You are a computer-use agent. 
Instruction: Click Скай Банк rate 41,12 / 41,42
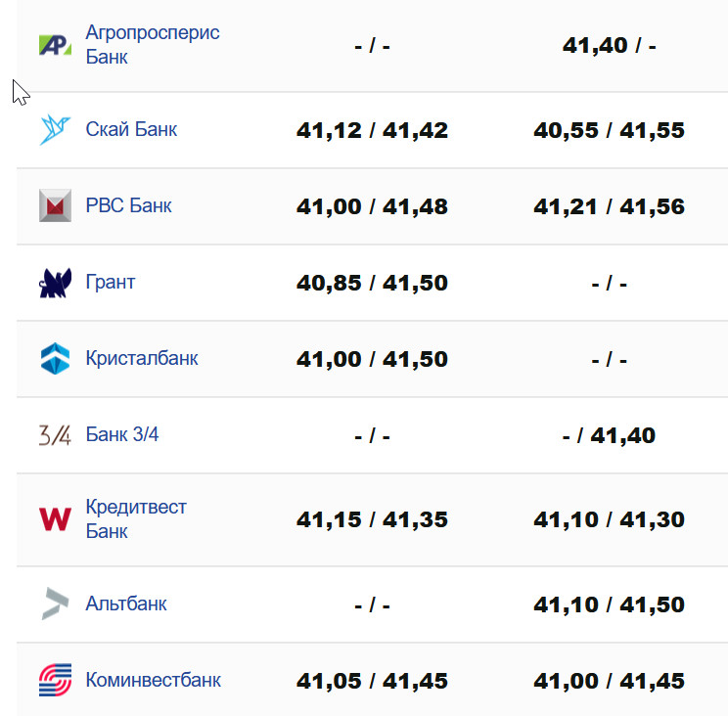pyautogui.click(x=372, y=130)
